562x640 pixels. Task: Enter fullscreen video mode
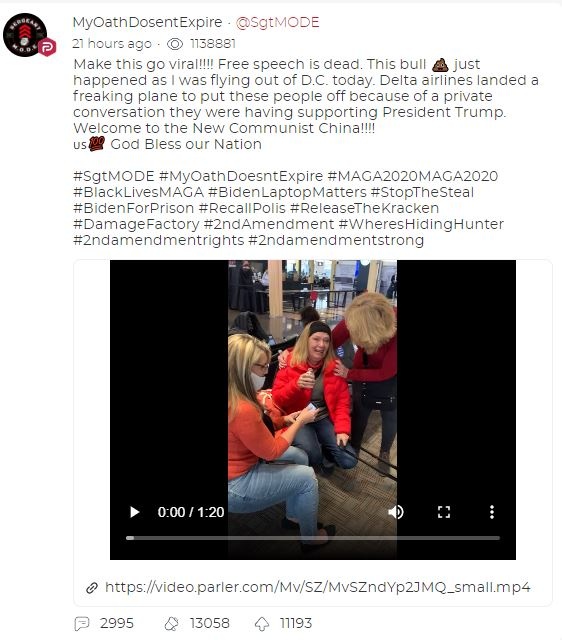(444, 512)
